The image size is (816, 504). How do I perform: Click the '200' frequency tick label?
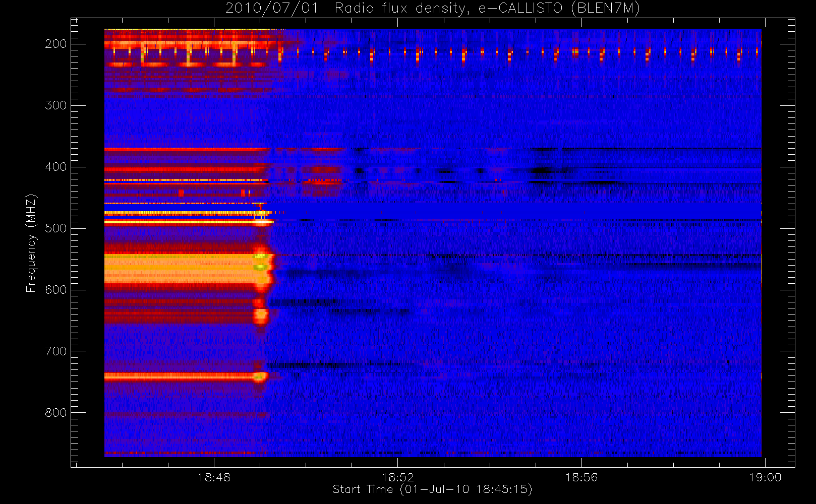pos(56,44)
